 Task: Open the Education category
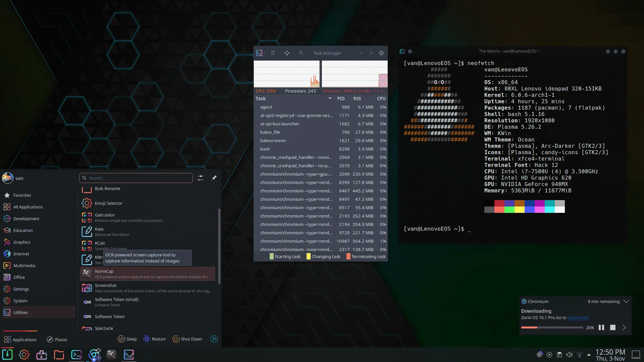coord(39,230)
